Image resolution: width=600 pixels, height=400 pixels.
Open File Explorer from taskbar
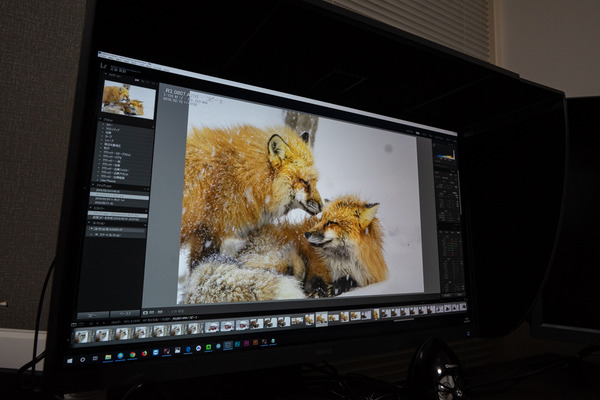108,357
